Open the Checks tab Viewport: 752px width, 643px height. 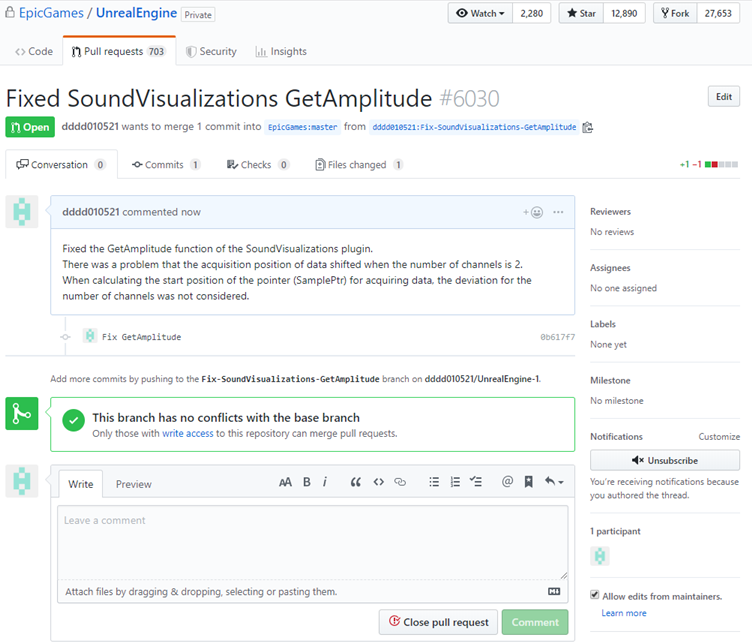point(258,165)
